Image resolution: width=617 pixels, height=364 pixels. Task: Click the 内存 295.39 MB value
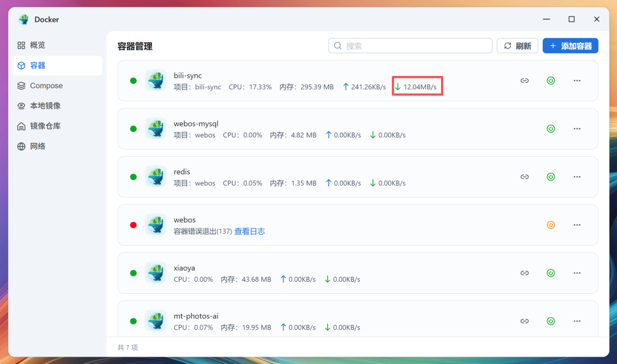pos(307,87)
